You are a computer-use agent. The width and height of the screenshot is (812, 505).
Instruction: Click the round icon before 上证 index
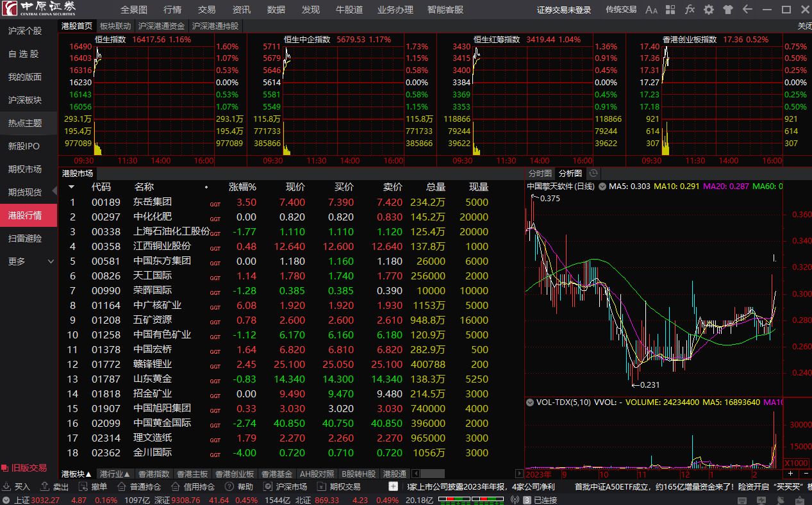click(6, 500)
